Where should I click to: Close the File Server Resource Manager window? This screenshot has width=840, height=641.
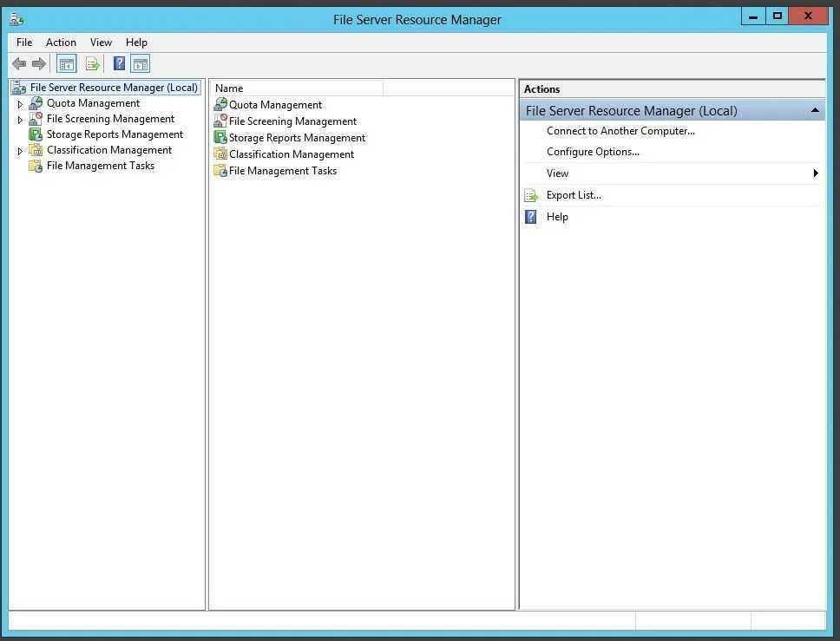(809, 16)
